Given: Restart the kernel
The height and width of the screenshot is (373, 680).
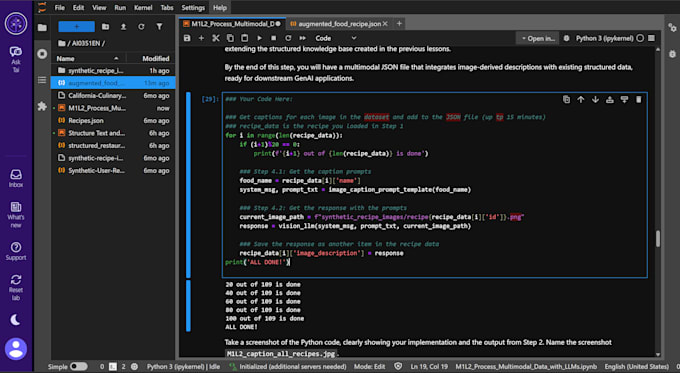Looking at the screenshot, I should [x=288, y=38].
